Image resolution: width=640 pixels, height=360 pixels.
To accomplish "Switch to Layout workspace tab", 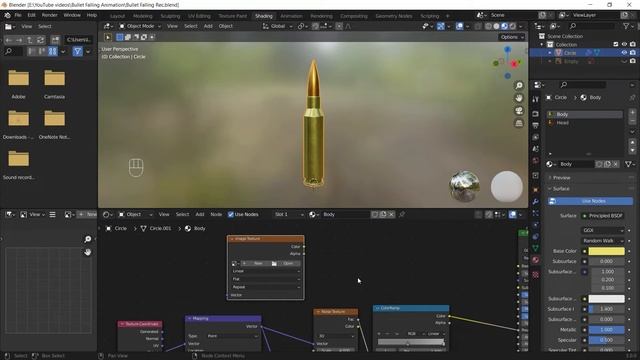I will point(117,16).
